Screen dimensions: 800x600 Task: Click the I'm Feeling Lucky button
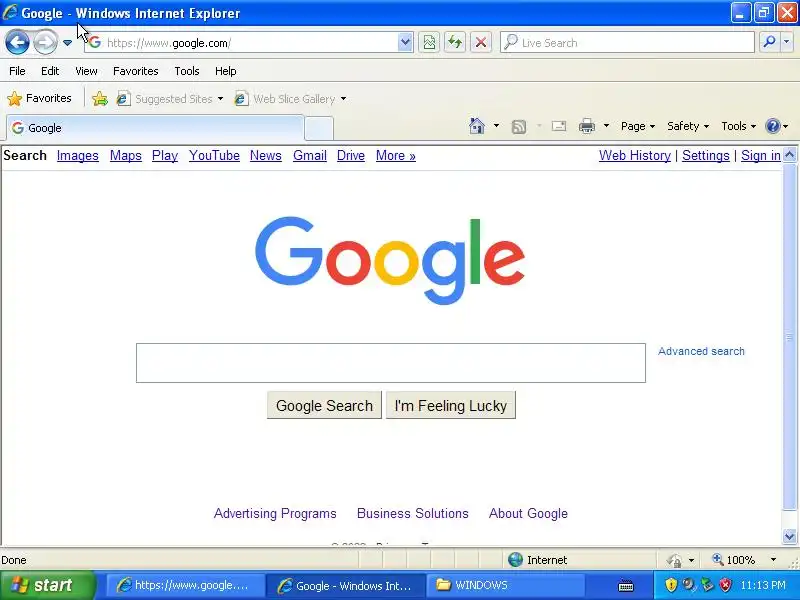(x=451, y=405)
